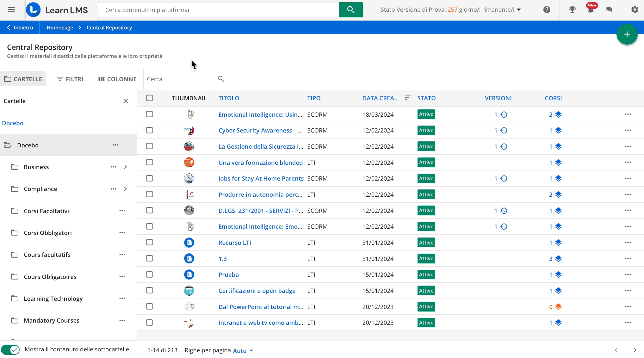Screen dimensions: 644x358
Task: Select the checkbox for Jobs for Stay At Home Parents
Action: pos(149,178)
